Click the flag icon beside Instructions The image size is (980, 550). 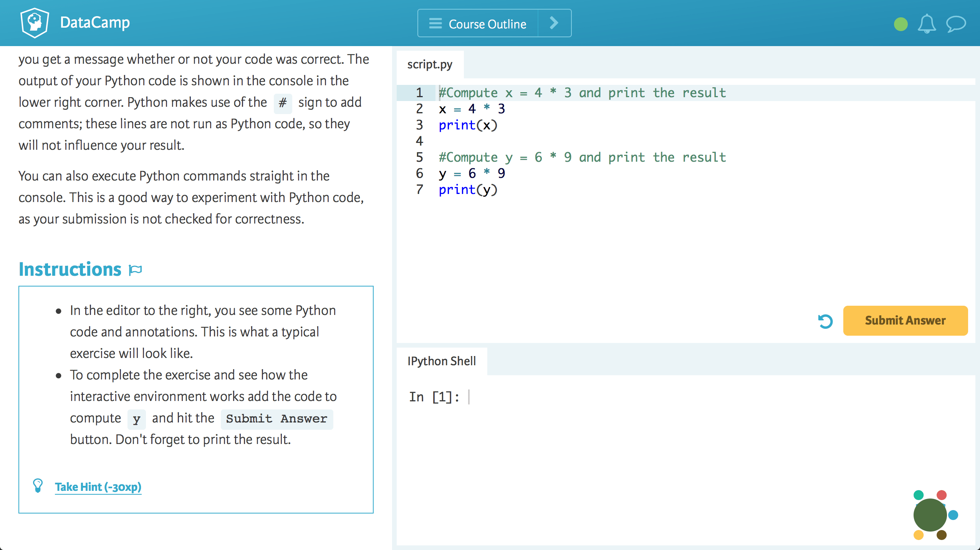[x=136, y=270]
